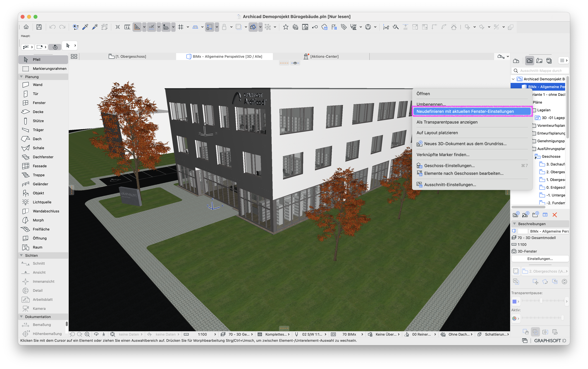Switch navigator to Publisher-Sets icon

pos(549,60)
